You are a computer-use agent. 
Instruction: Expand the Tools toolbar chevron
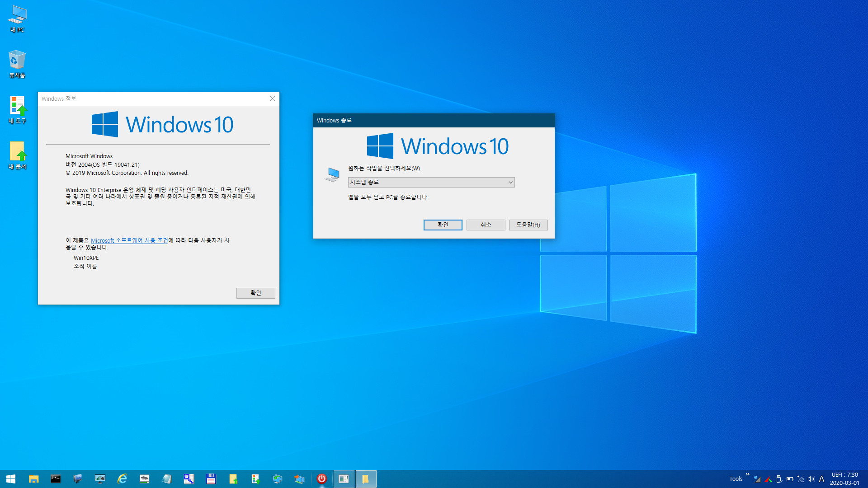[x=747, y=474]
